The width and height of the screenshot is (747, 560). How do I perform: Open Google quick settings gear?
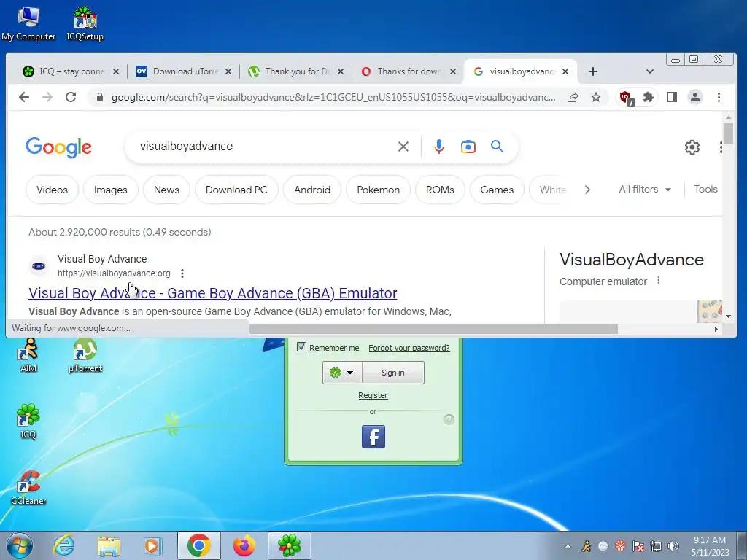[x=692, y=147]
